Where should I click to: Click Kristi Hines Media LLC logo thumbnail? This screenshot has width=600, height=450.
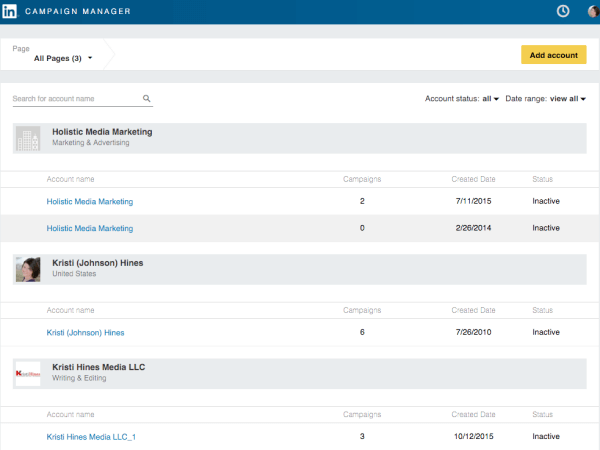coord(28,373)
